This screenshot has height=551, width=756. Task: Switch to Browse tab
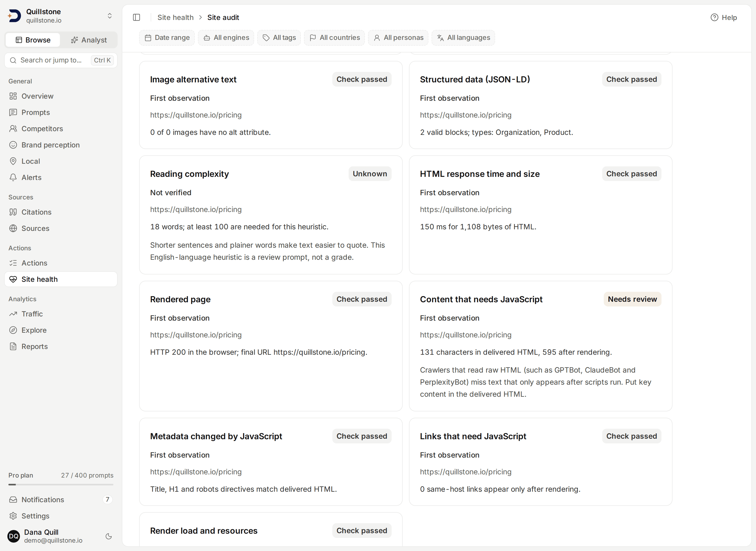33,40
